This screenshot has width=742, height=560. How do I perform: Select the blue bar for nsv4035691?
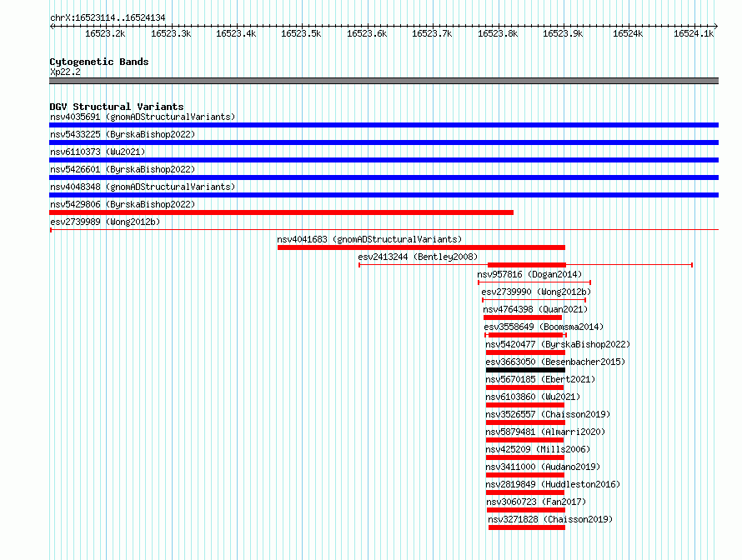pyautogui.click(x=384, y=125)
